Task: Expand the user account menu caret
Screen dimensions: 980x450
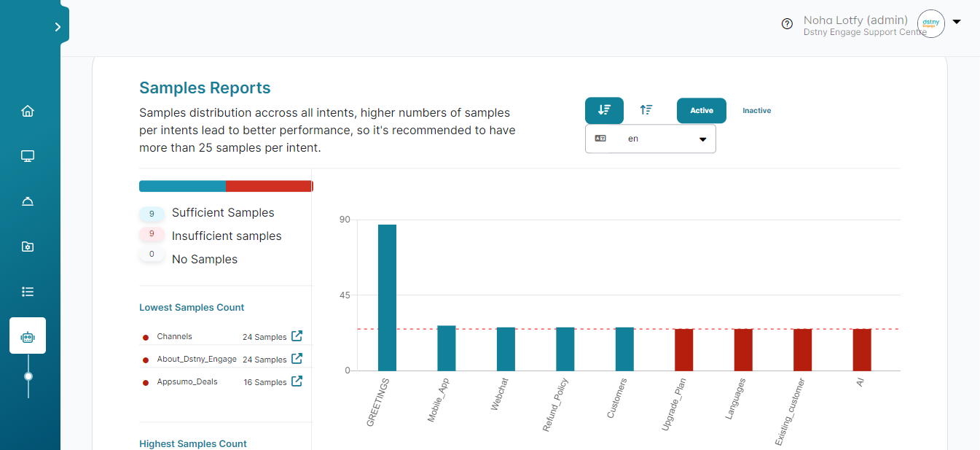Action: pyautogui.click(x=956, y=21)
